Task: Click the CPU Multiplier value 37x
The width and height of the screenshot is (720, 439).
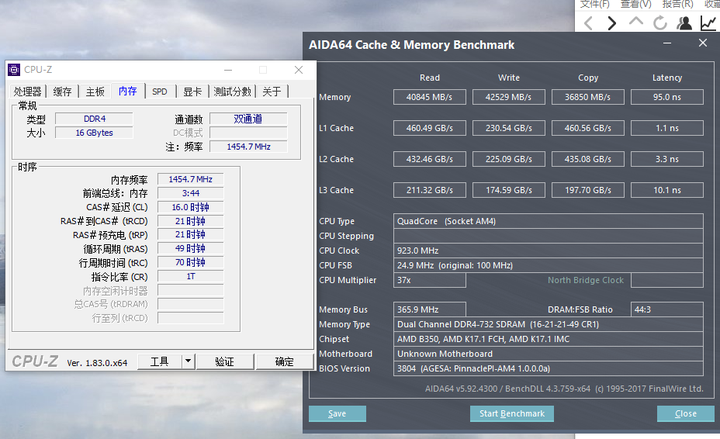Action: 429,280
